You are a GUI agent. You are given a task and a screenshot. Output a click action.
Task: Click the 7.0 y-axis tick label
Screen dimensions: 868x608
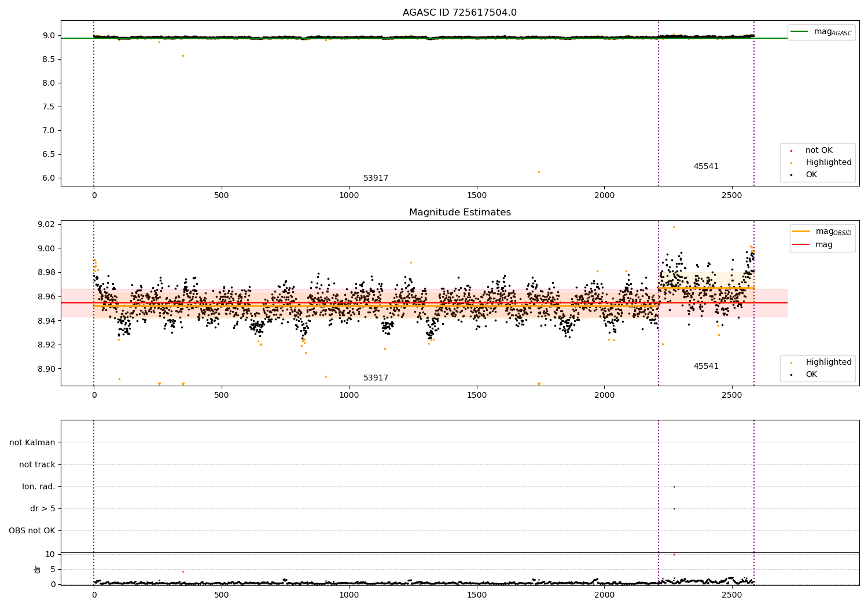pos(49,130)
